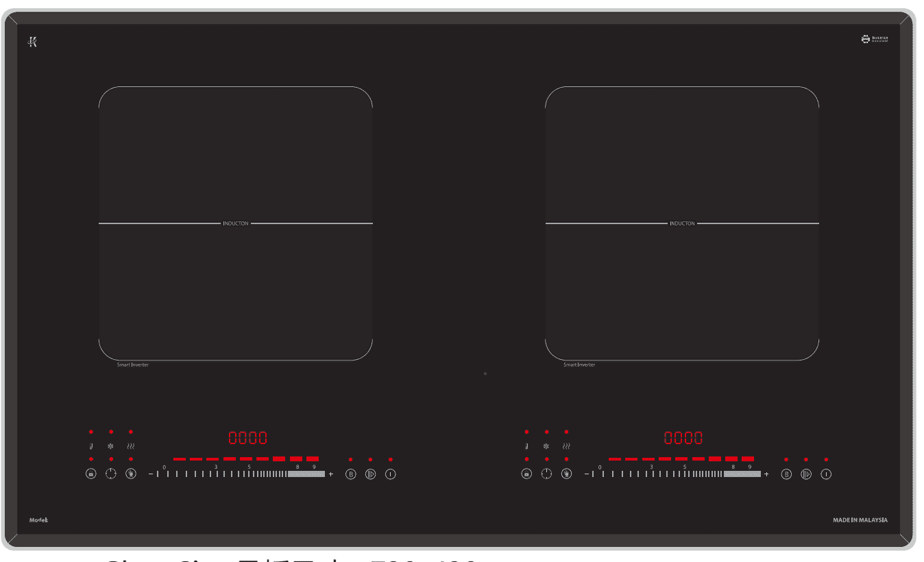Tap the timer clock icon on left panel
The width and height of the screenshot is (924, 562).
(x=111, y=474)
